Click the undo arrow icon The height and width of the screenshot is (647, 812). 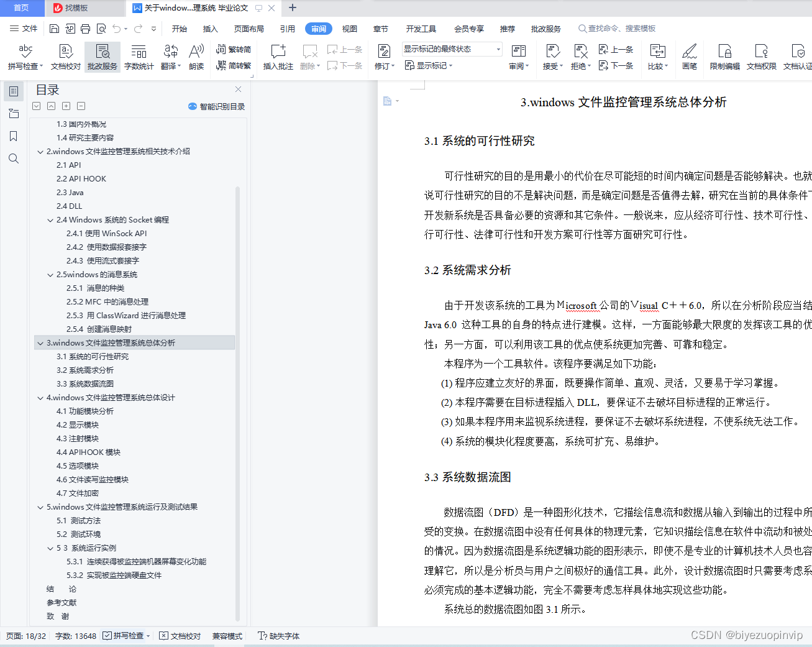pyautogui.click(x=117, y=29)
